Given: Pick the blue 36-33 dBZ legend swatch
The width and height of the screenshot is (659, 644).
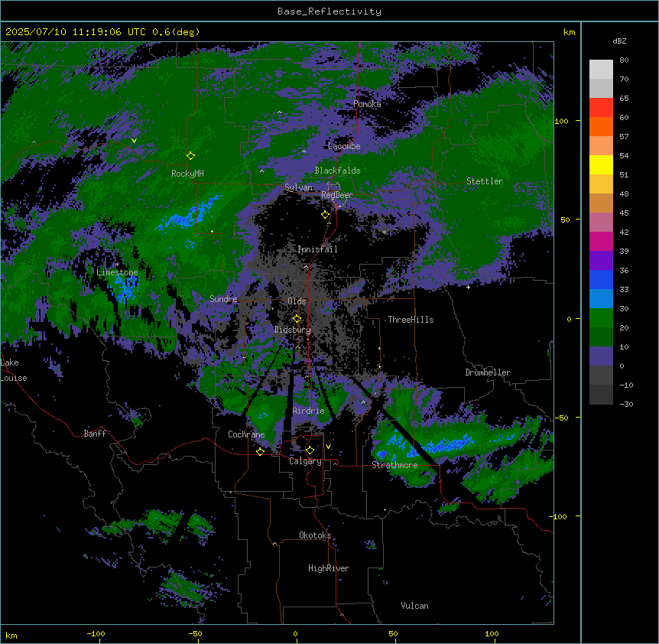Looking at the screenshot, I should [x=601, y=279].
